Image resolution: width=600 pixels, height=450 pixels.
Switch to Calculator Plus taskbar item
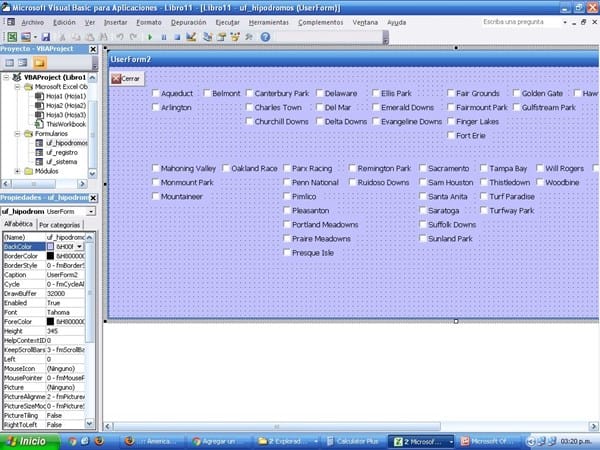(x=353, y=442)
